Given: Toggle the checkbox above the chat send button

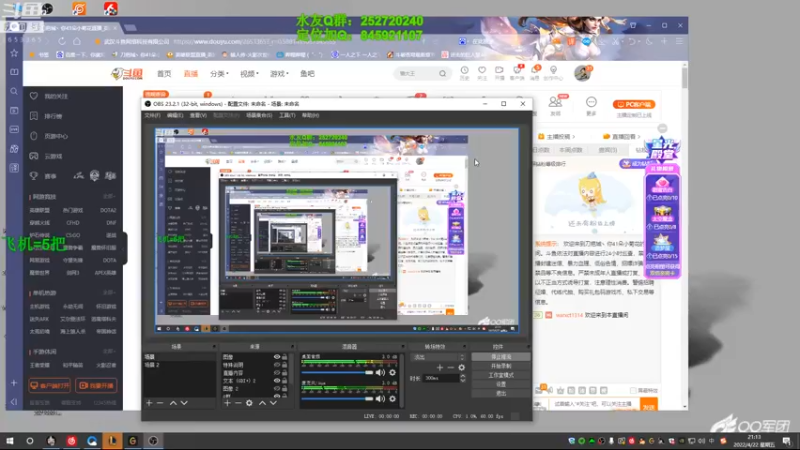Looking at the screenshot, I should coord(633,390).
